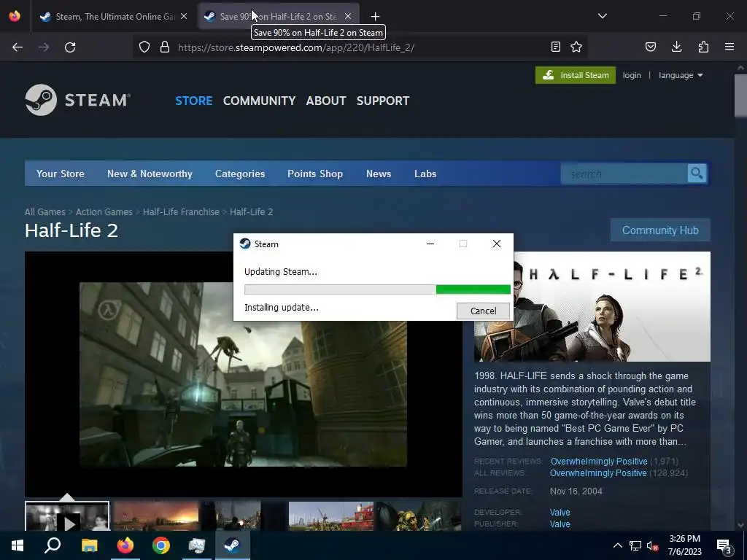Open the Firefox downloads panel

pyautogui.click(x=676, y=47)
